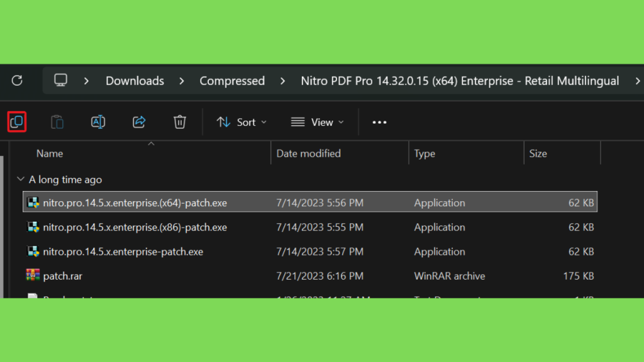
Task: Click the (x86)-patch.exe application icon
Action: [x=33, y=227]
